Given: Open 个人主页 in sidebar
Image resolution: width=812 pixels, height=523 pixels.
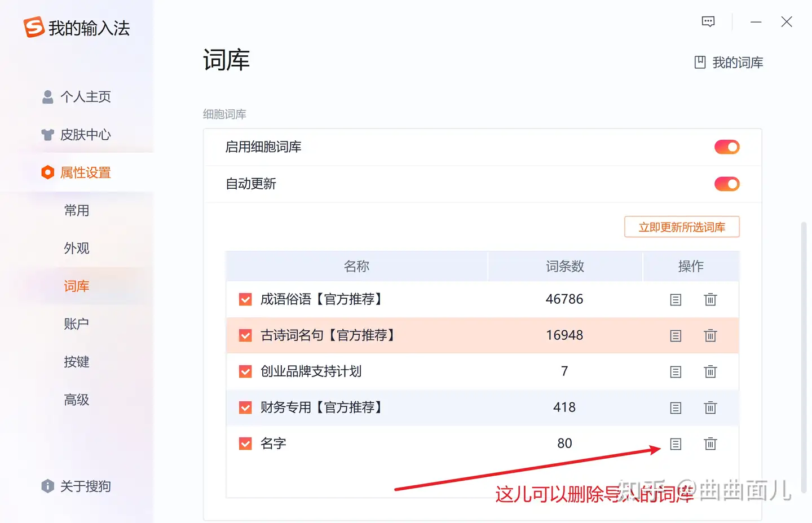Looking at the screenshot, I should pos(77,97).
